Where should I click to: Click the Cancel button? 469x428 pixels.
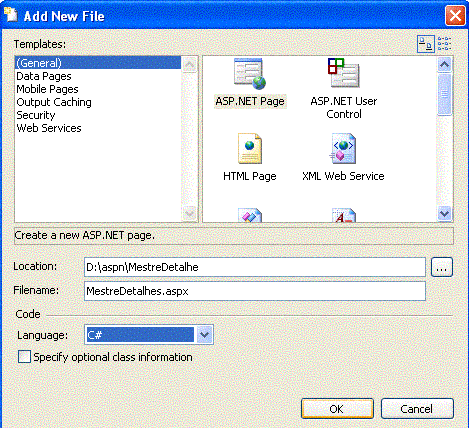pyautogui.click(x=417, y=409)
